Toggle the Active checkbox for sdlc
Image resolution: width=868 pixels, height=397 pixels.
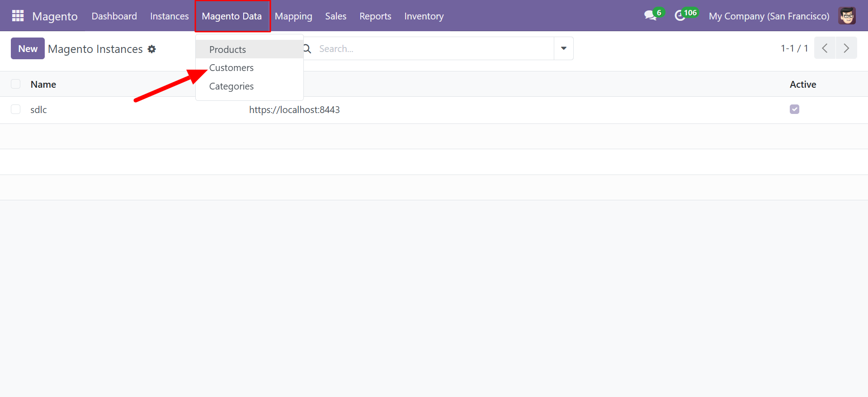coord(794,109)
